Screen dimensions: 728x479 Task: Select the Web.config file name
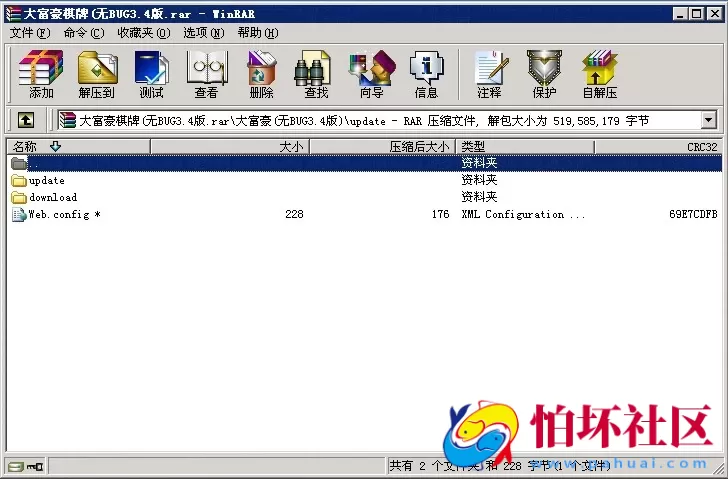(64, 214)
